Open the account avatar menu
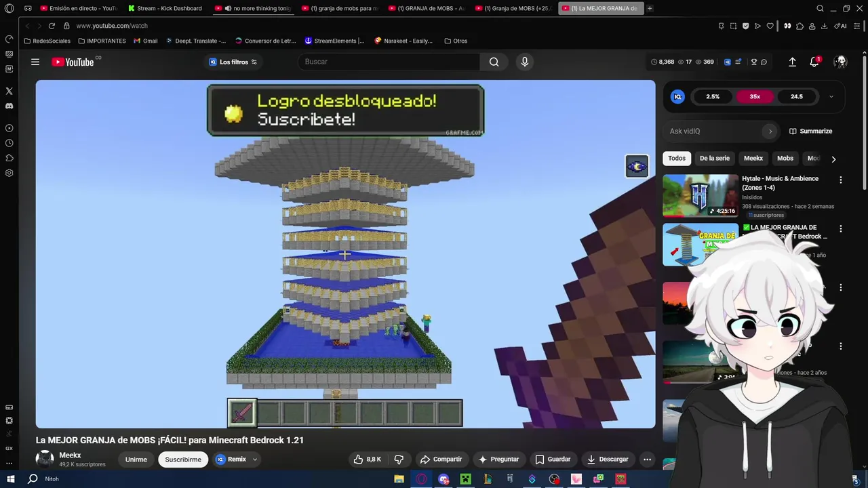The width and height of the screenshot is (868, 488). (841, 62)
